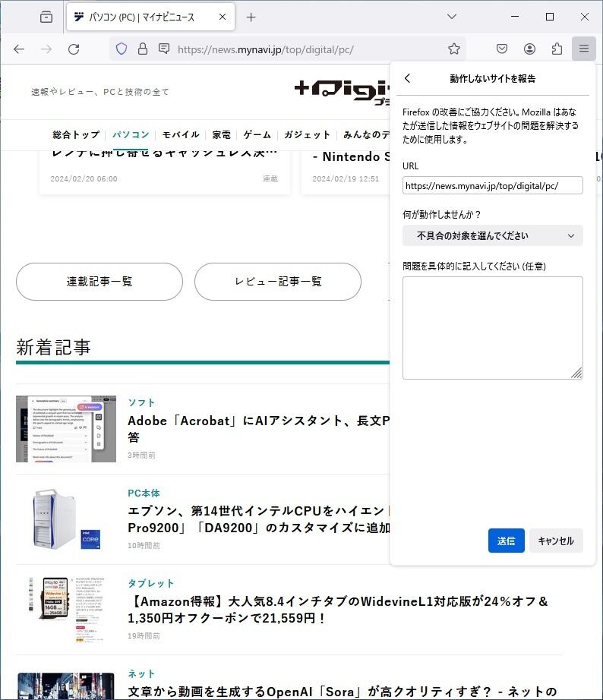Toggle the hamburger application menu

584,49
